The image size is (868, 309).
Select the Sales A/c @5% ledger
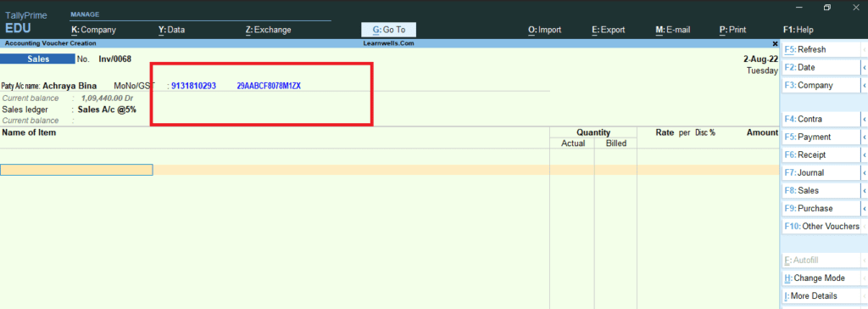(x=107, y=110)
